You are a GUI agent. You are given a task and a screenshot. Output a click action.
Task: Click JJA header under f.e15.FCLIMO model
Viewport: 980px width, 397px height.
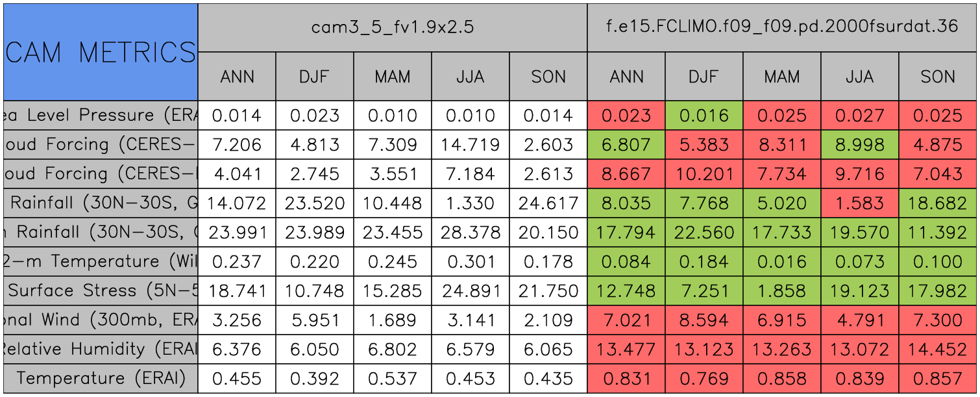click(x=859, y=77)
